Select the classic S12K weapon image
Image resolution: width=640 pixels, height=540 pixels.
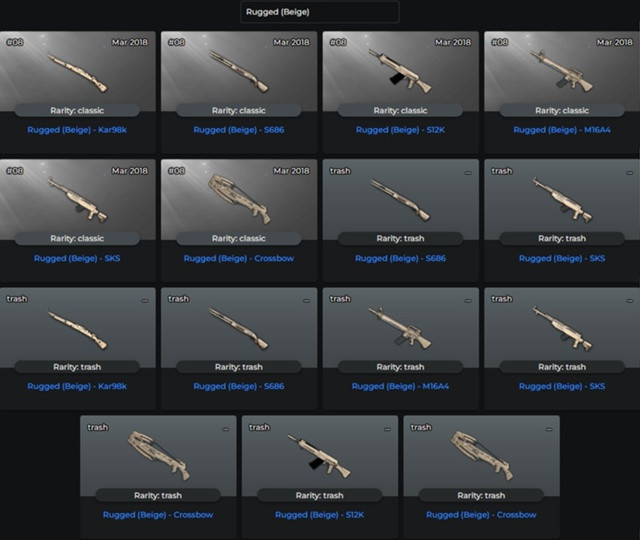tap(400, 71)
